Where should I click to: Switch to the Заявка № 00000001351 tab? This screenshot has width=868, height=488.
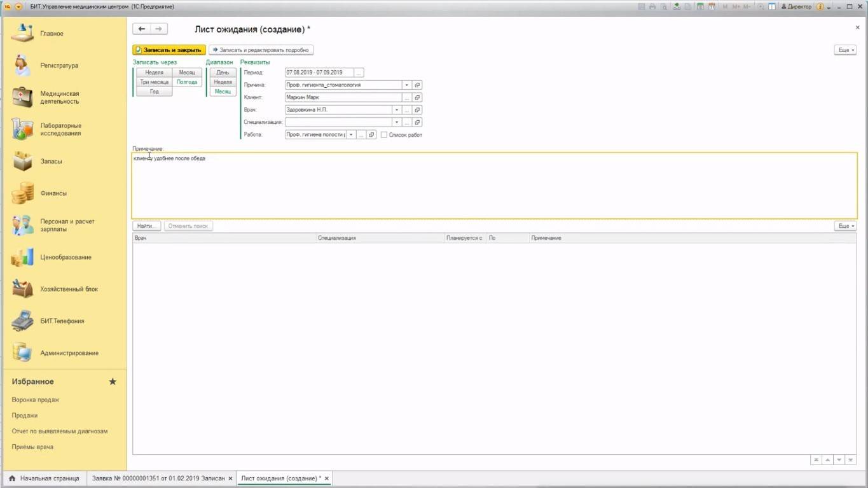158,478
